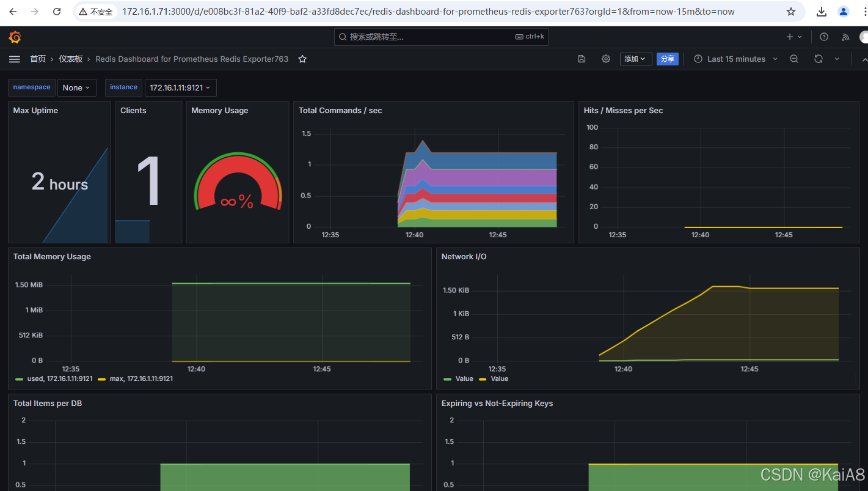This screenshot has height=491, width=868.
Task: Open Chrome profile icon
Action: 844,12
